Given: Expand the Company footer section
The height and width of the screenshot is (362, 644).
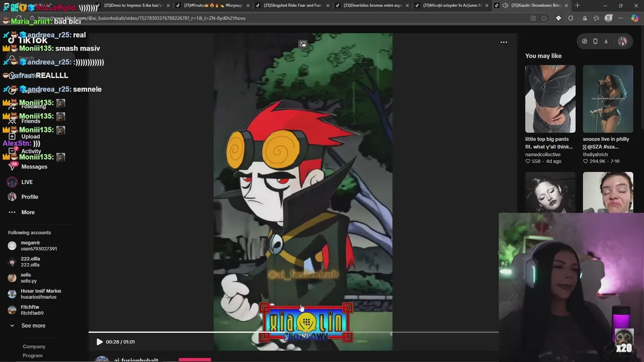Looking at the screenshot, I should [34, 346].
